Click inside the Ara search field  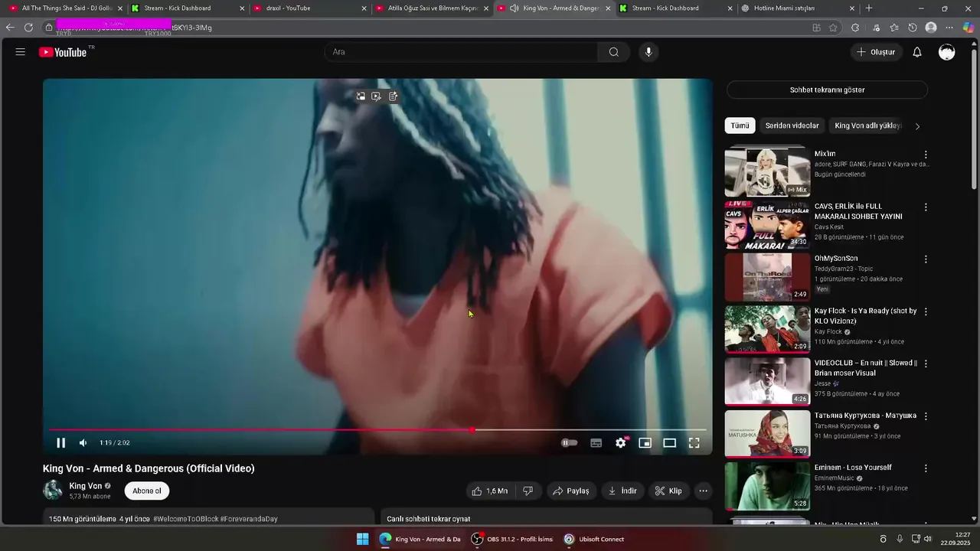point(461,52)
